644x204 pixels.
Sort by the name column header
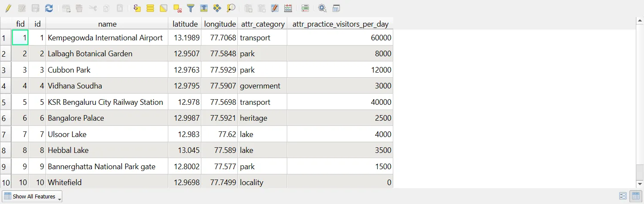pyautogui.click(x=107, y=24)
